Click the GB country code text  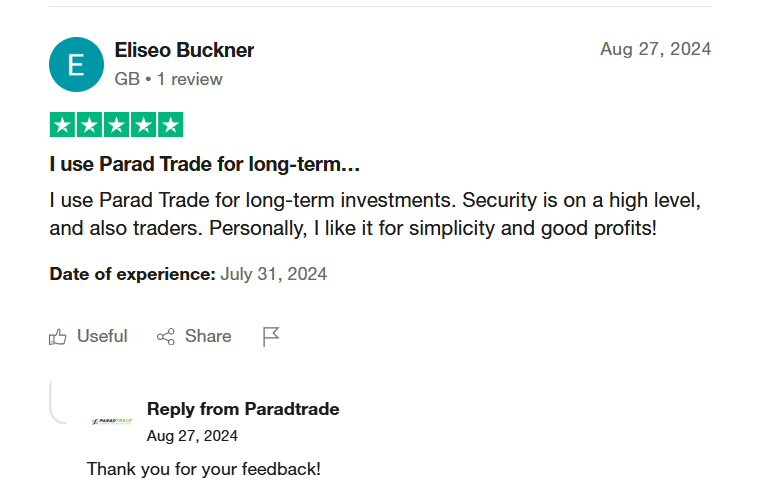[127, 79]
